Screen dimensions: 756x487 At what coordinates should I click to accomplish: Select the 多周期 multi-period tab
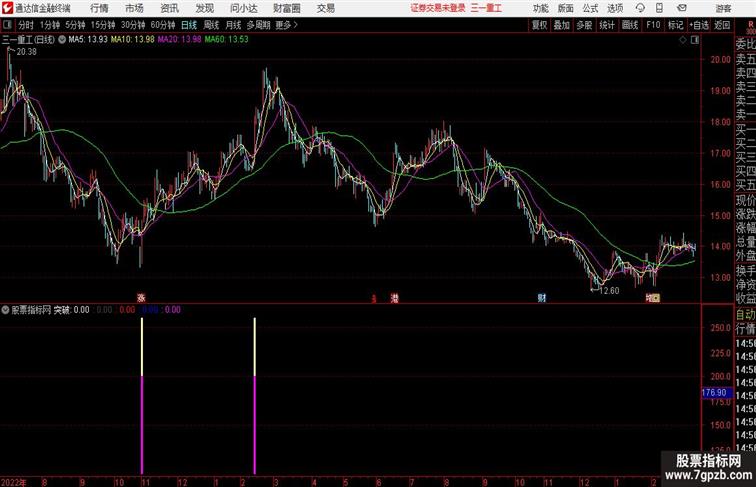pyautogui.click(x=258, y=25)
